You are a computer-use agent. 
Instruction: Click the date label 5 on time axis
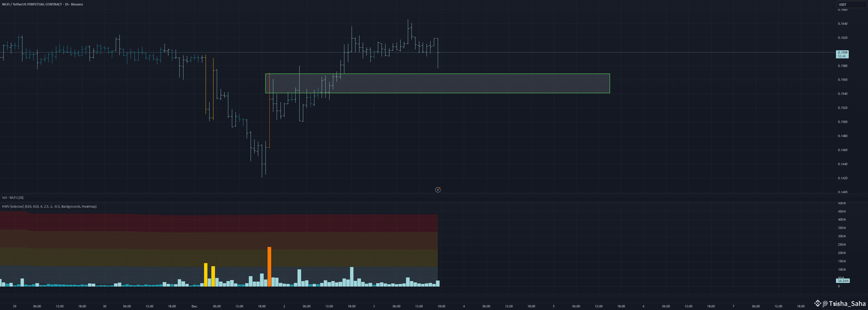tap(554, 306)
